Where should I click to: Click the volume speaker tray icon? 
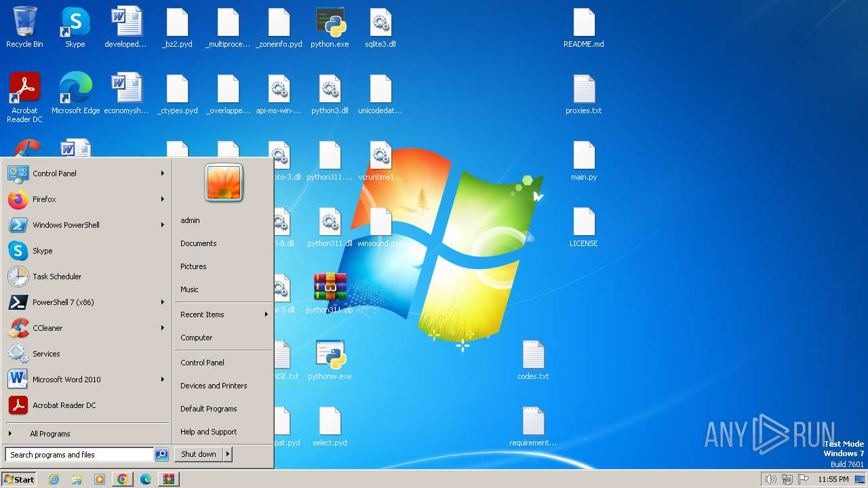pos(770,479)
